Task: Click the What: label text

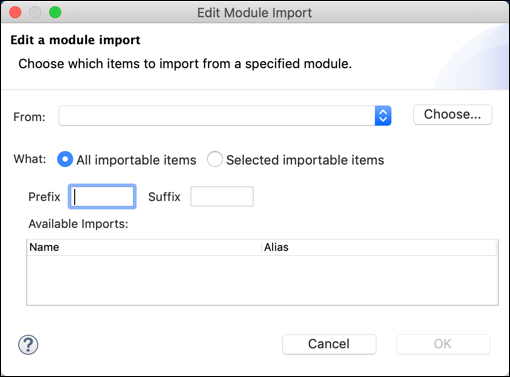Action: pos(30,159)
